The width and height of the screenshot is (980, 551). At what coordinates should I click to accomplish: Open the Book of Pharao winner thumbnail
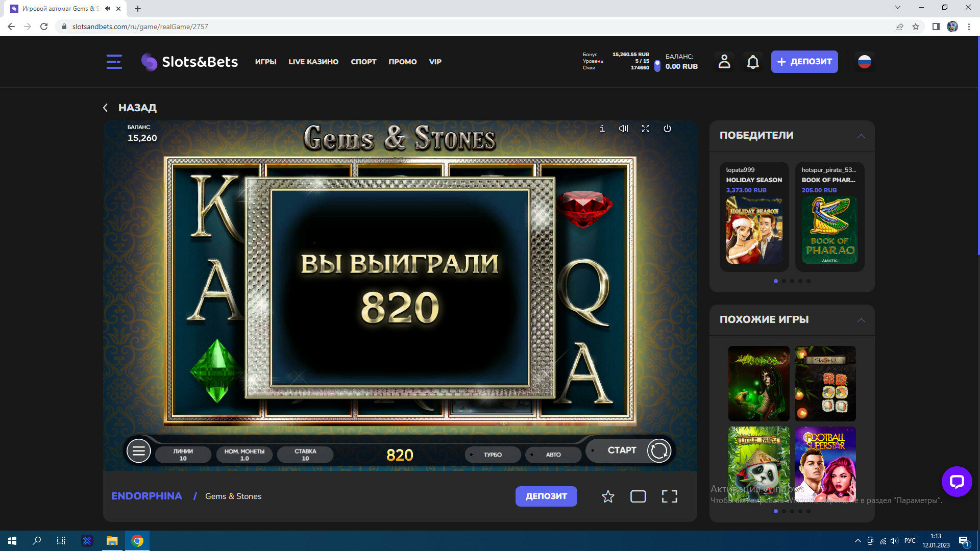point(829,230)
